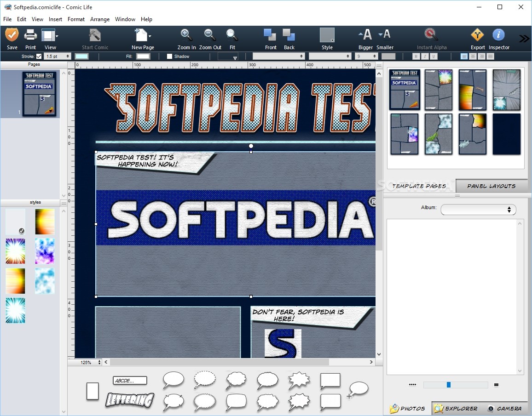Switch to Panel Layouts tab
This screenshot has width=532, height=416.
[492, 186]
